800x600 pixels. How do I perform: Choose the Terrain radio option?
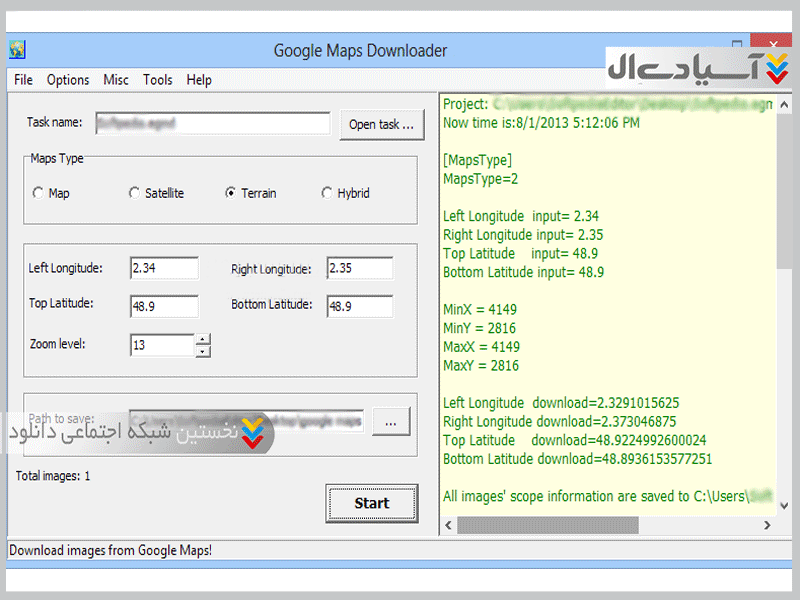coord(231,193)
